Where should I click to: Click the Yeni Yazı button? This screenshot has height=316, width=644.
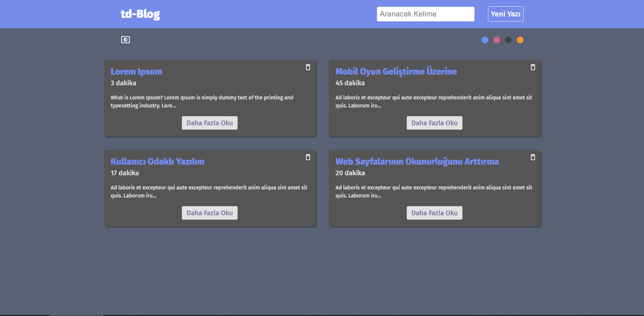pyautogui.click(x=505, y=14)
